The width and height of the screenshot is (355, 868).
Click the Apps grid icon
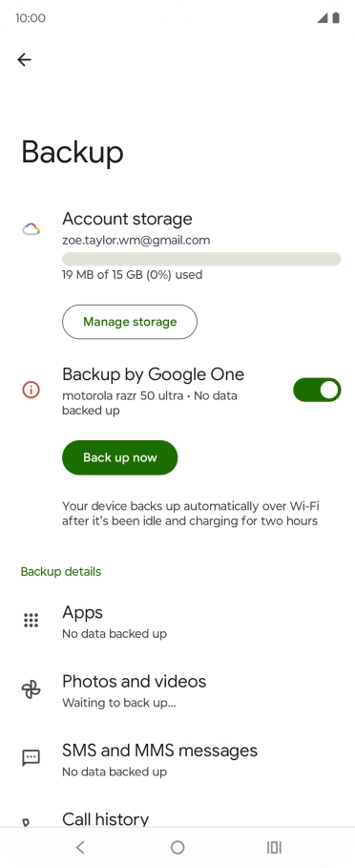pyautogui.click(x=31, y=620)
